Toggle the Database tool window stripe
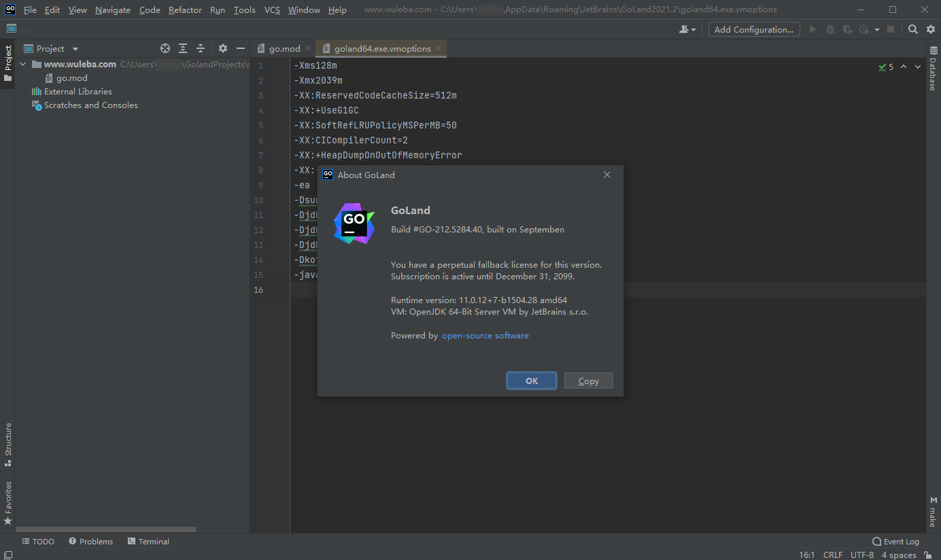The width and height of the screenshot is (941, 560). 933,69
